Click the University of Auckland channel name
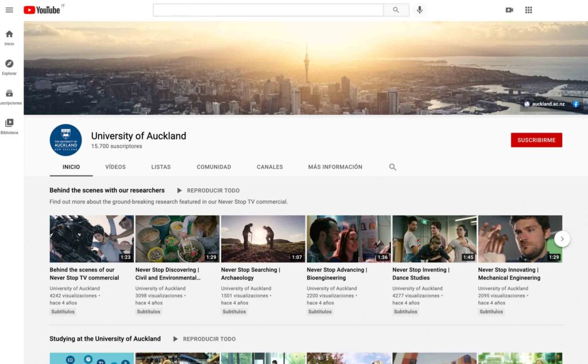 tap(138, 135)
